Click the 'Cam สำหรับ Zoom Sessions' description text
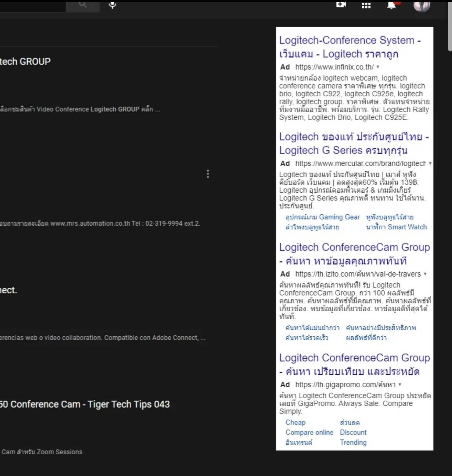Image resolution: width=452 pixels, height=476 pixels. click(x=42, y=452)
